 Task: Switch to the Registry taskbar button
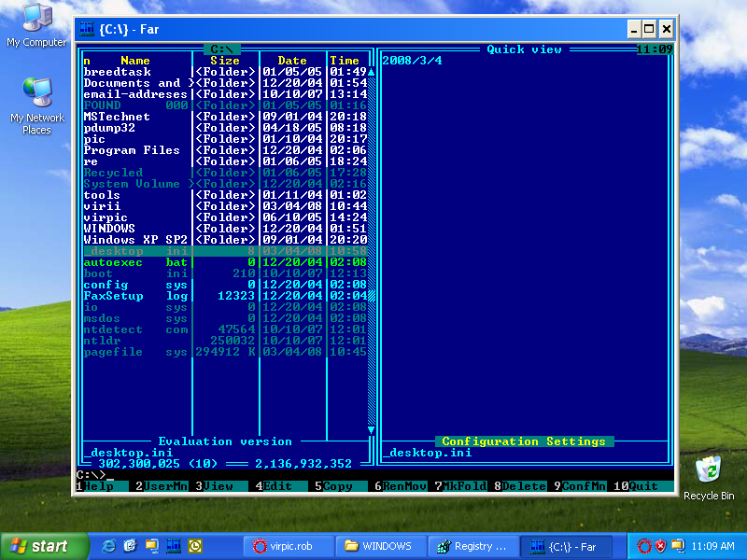[472, 546]
